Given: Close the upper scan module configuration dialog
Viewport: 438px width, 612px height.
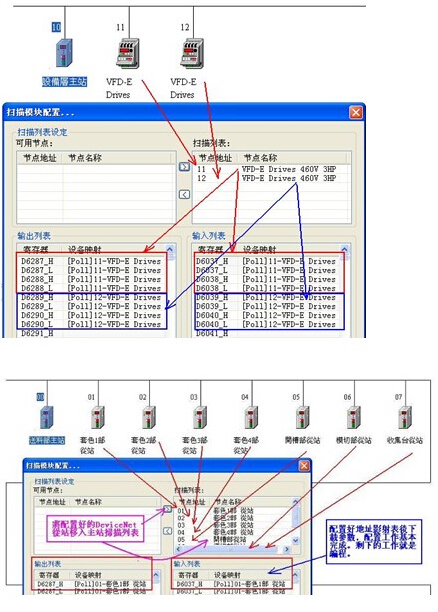Looking at the screenshot, I should (x=356, y=112).
